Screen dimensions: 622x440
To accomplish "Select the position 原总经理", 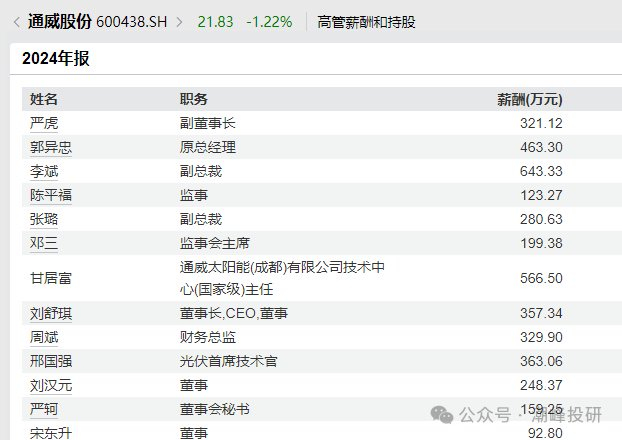I will coord(207,147).
